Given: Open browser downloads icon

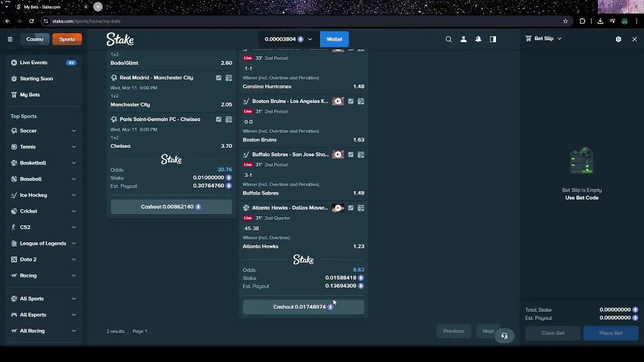Looking at the screenshot, I should (x=600, y=21).
